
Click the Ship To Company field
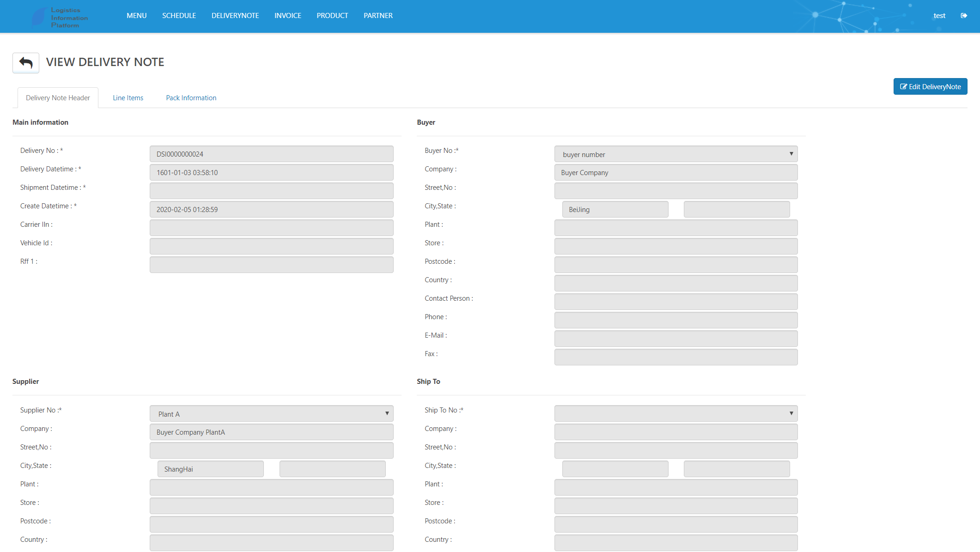[x=676, y=432]
